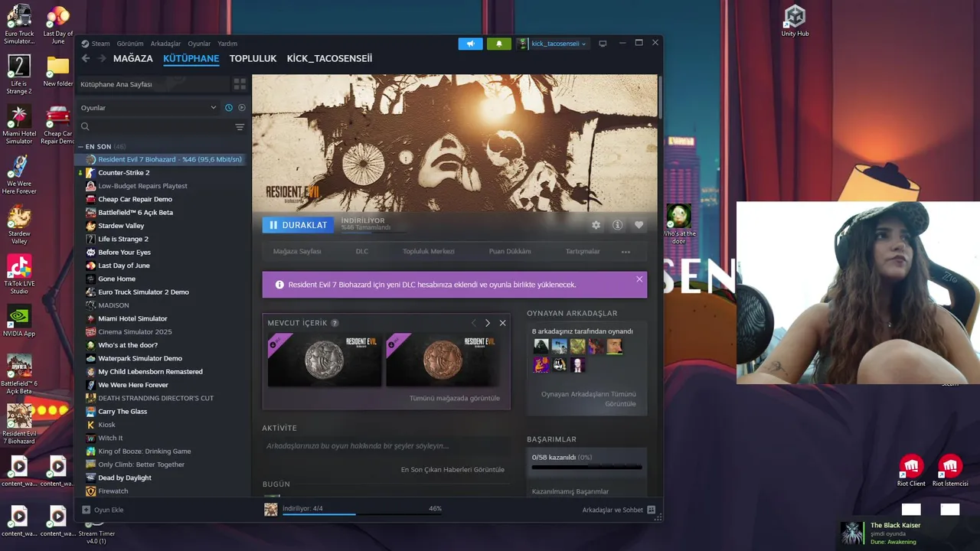Open Mağaza Sayfası link

point(297,252)
